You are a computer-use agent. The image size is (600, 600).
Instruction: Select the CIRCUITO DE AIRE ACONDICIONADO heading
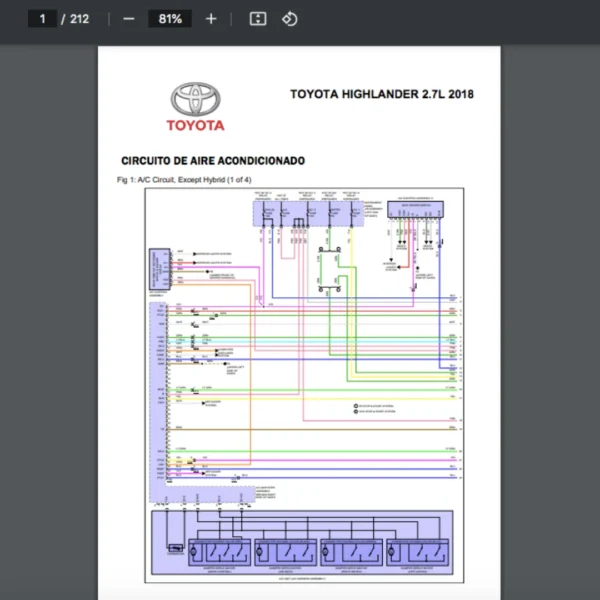213,161
